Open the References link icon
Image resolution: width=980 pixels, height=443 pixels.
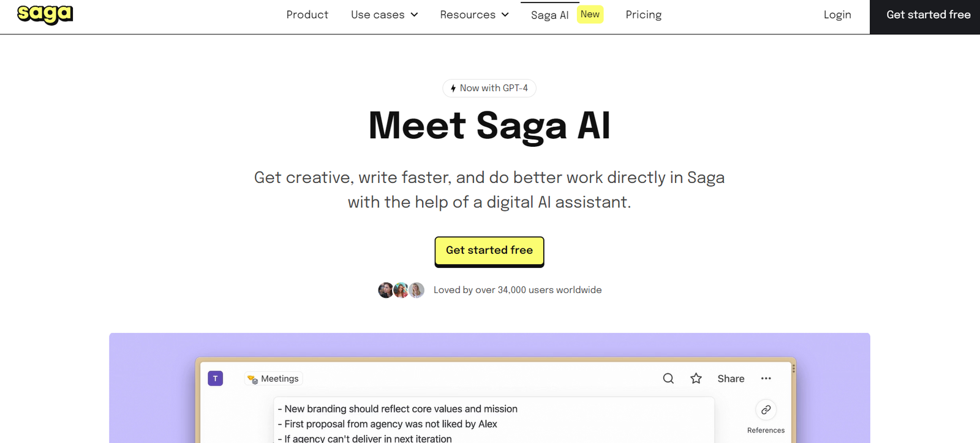[x=766, y=410]
